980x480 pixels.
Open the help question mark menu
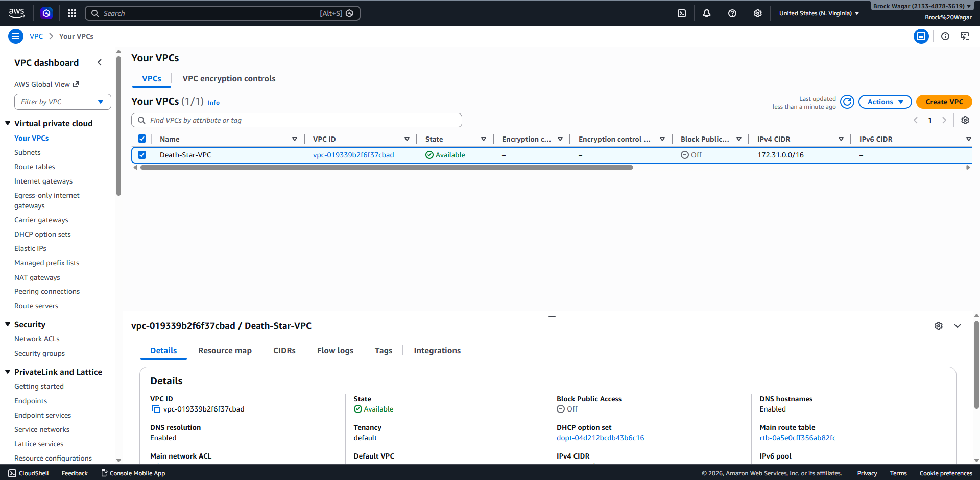[x=732, y=13]
